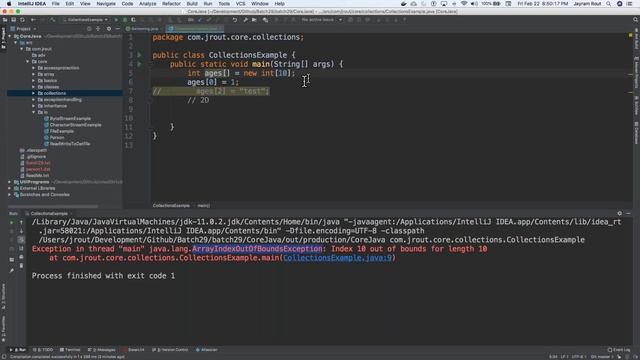Screen dimensions: 640x360
Task: Click the Debug bug icon in toolbar
Action: click(125, 20)
